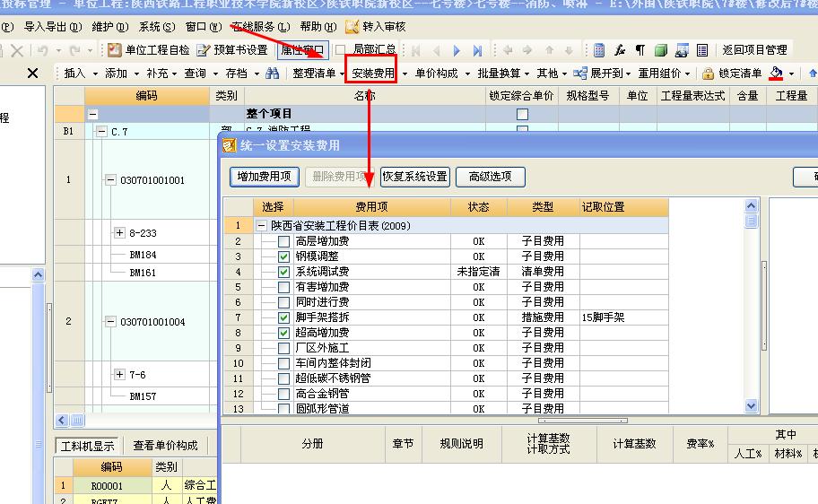Click the 统一设置安装费用 dialog title icon
The image size is (818, 504).
[x=230, y=145]
